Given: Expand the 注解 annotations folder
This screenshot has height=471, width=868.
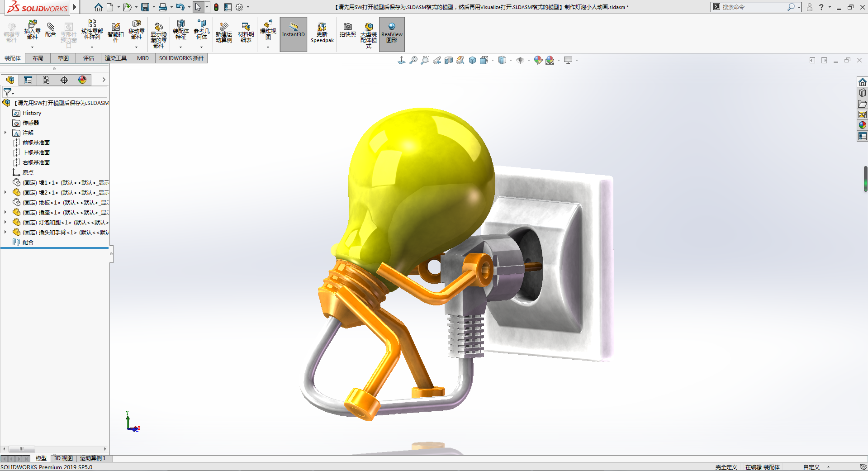Looking at the screenshot, I should (5, 133).
